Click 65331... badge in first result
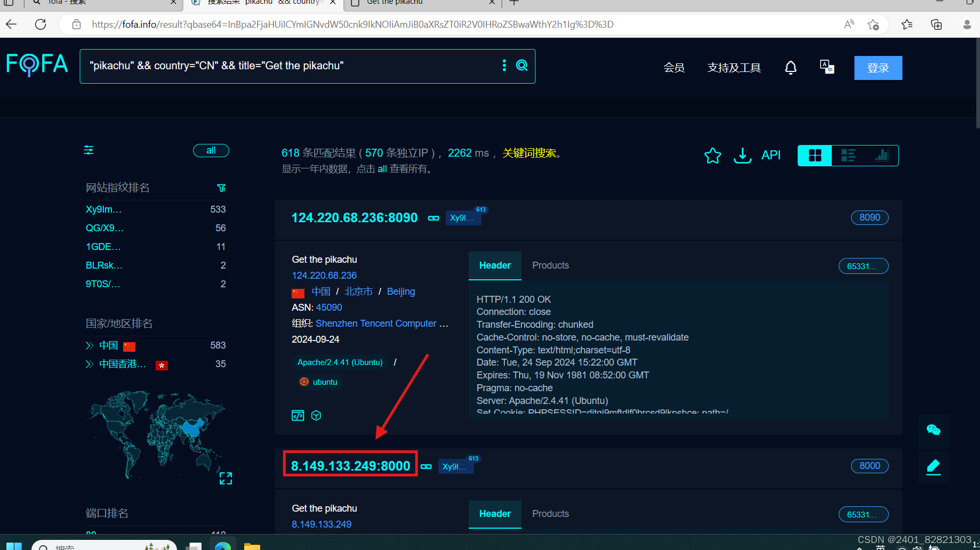Viewport: 980px width, 550px height. point(863,266)
